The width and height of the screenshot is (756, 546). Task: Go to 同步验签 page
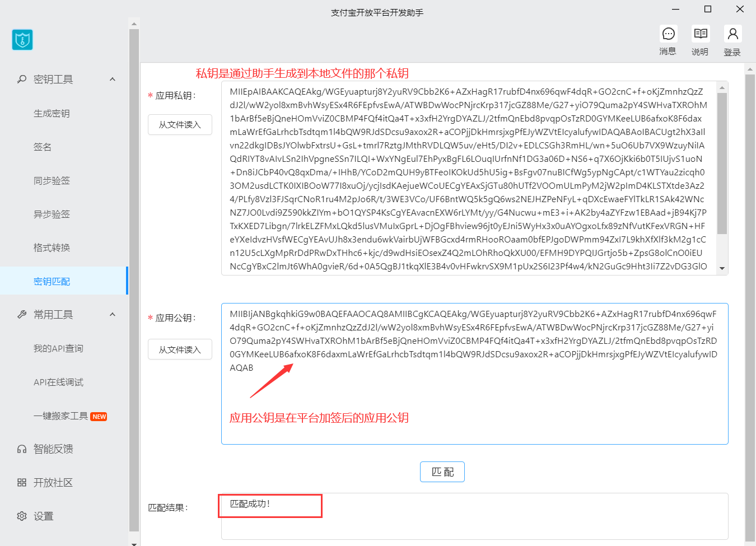(x=52, y=180)
